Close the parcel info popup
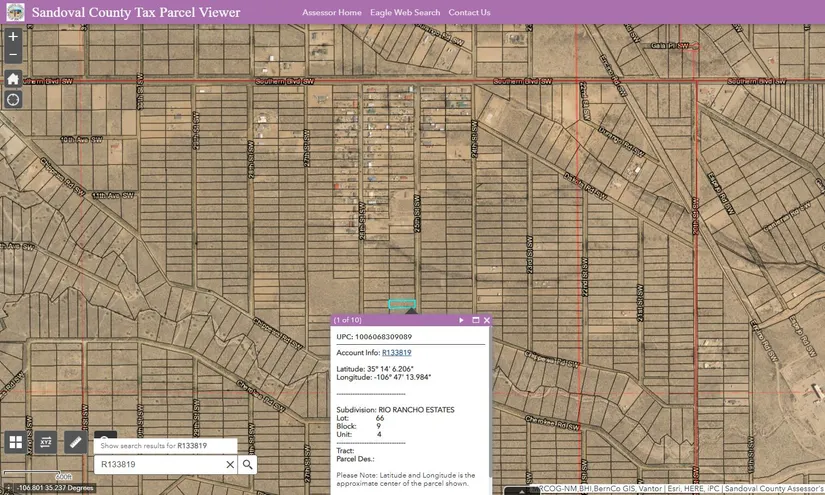 (487, 320)
